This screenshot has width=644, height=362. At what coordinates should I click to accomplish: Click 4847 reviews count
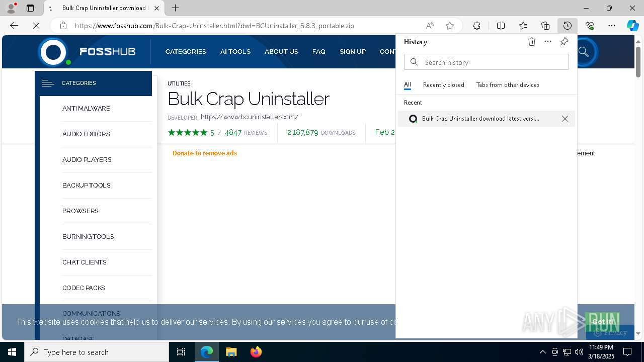233,133
